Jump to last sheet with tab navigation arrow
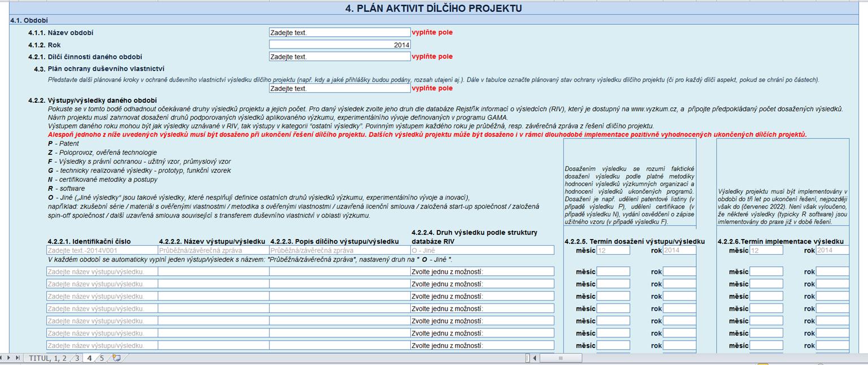 pos(18,358)
